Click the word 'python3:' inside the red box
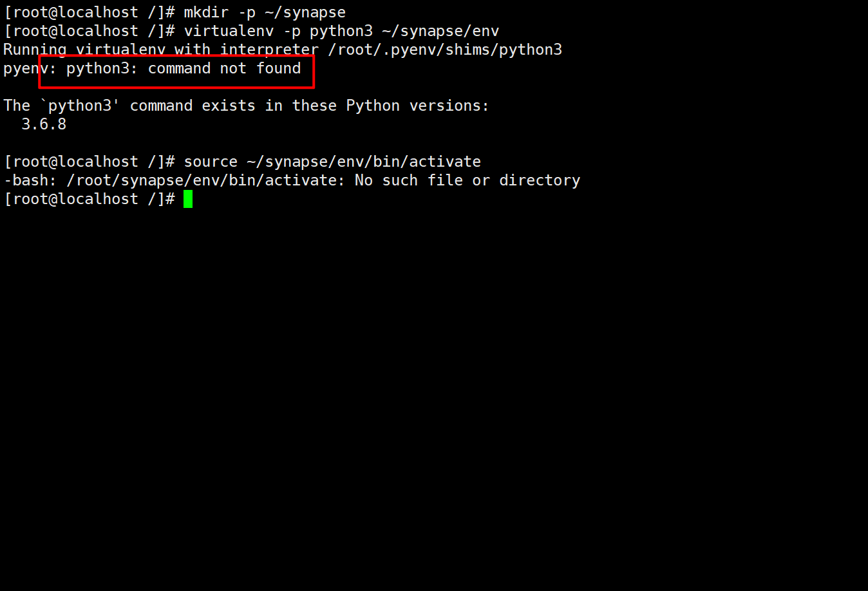868x591 pixels. coord(102,68)
